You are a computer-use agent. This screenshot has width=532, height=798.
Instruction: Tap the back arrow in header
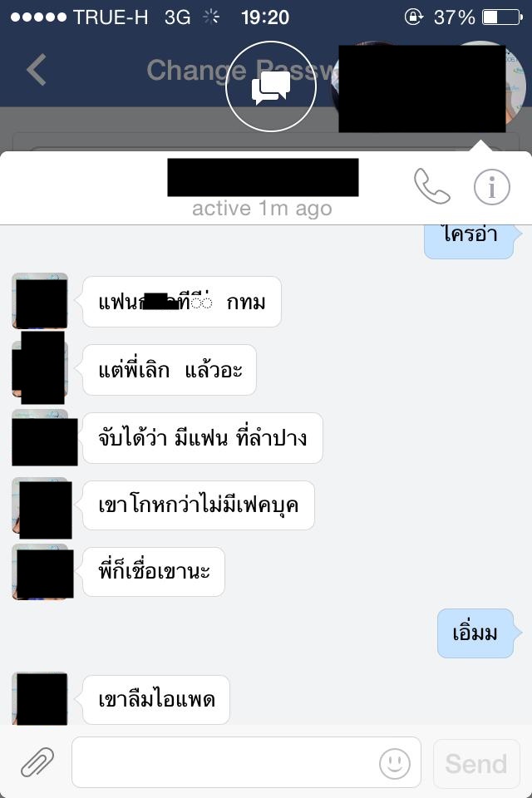point(37,70)
